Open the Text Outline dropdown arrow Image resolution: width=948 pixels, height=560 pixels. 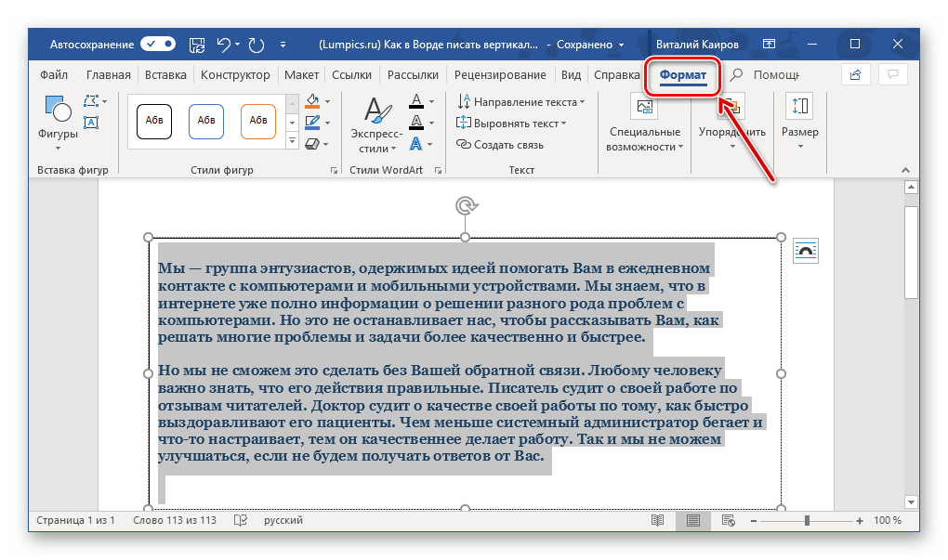431,123
